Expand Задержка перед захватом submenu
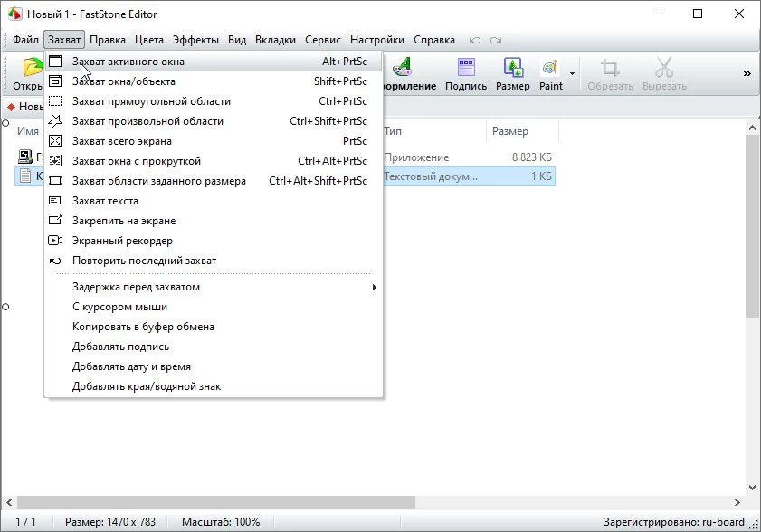761x532 pixels. [214, 287]
